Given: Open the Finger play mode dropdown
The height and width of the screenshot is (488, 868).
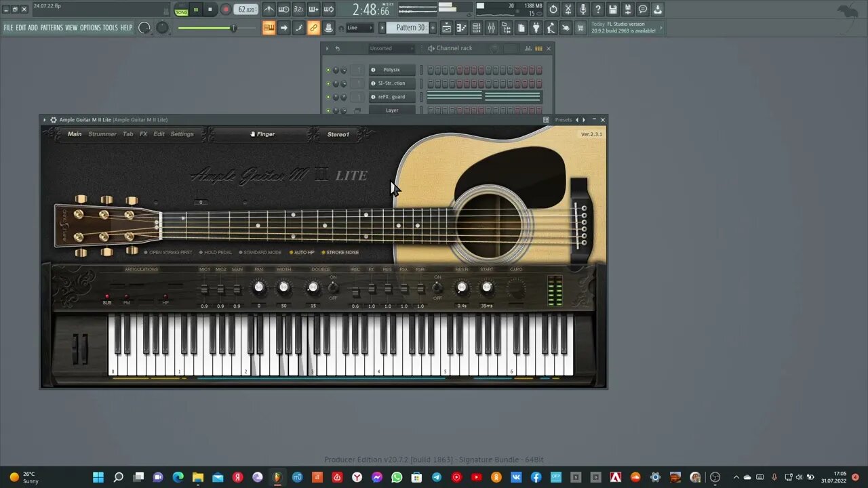Looking at the screenshot, I should point(262,134).
